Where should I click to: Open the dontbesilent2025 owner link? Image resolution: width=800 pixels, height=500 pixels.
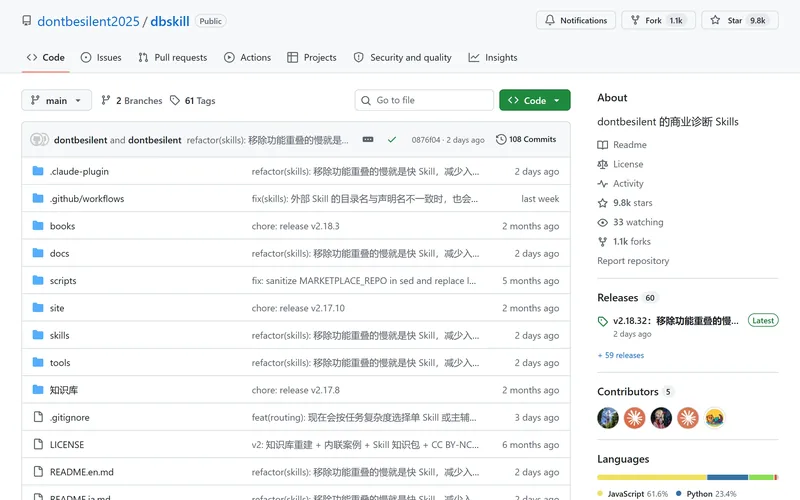click(88, 21)
